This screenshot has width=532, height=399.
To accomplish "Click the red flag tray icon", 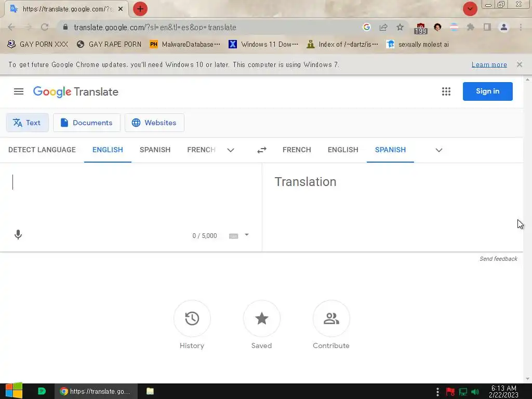I will coord(450,392).
